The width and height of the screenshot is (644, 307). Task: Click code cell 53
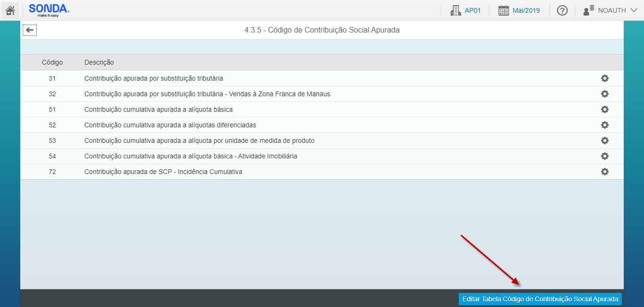(52, 141)
